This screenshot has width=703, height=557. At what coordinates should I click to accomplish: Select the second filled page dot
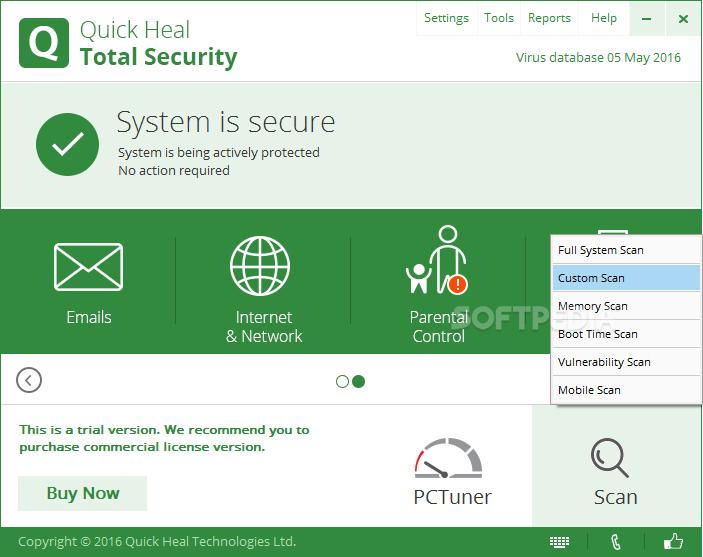coord(359,382)
